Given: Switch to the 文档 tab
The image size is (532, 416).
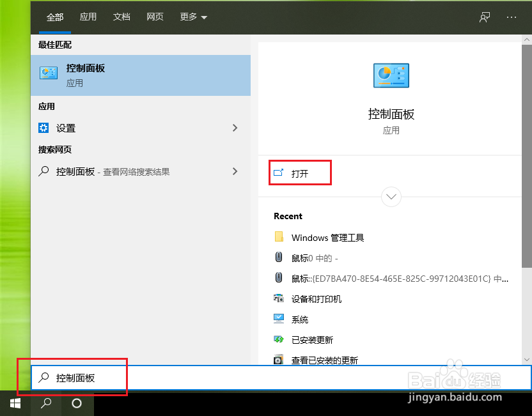Looking at the screenshot, I should (x=121, y=17).
